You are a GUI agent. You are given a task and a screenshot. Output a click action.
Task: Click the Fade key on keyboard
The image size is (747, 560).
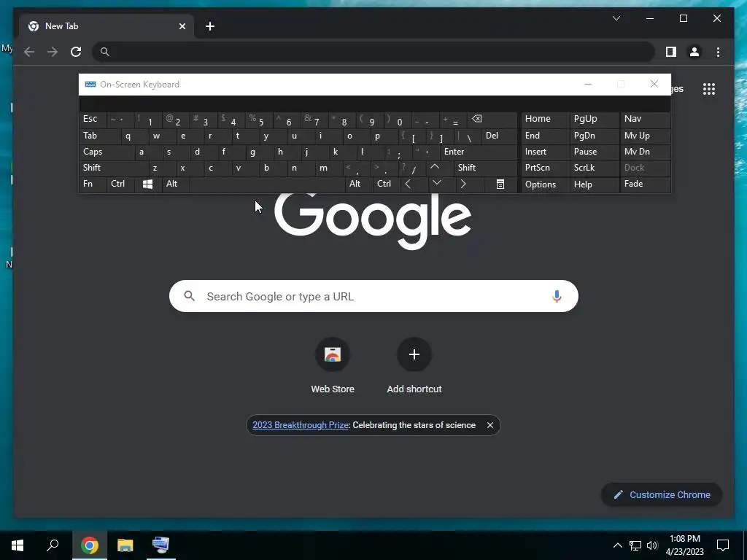(x=645, y=184)
